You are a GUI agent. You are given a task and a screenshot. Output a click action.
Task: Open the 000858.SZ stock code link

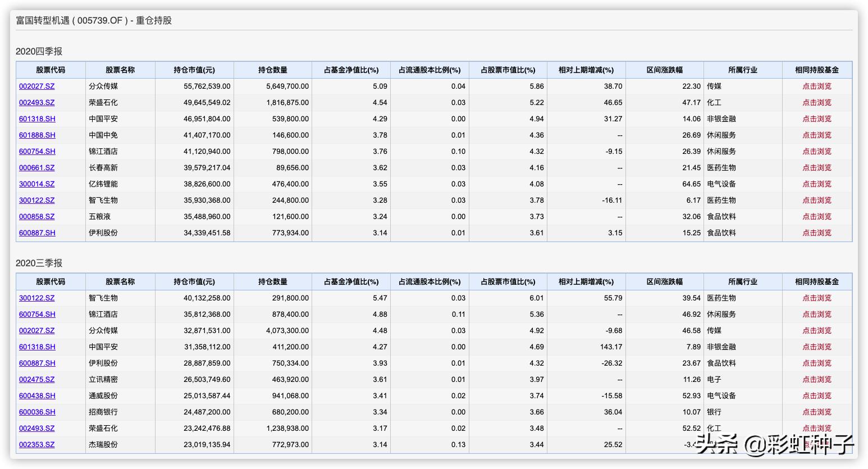pyautogui.click(x=37, y=217)
